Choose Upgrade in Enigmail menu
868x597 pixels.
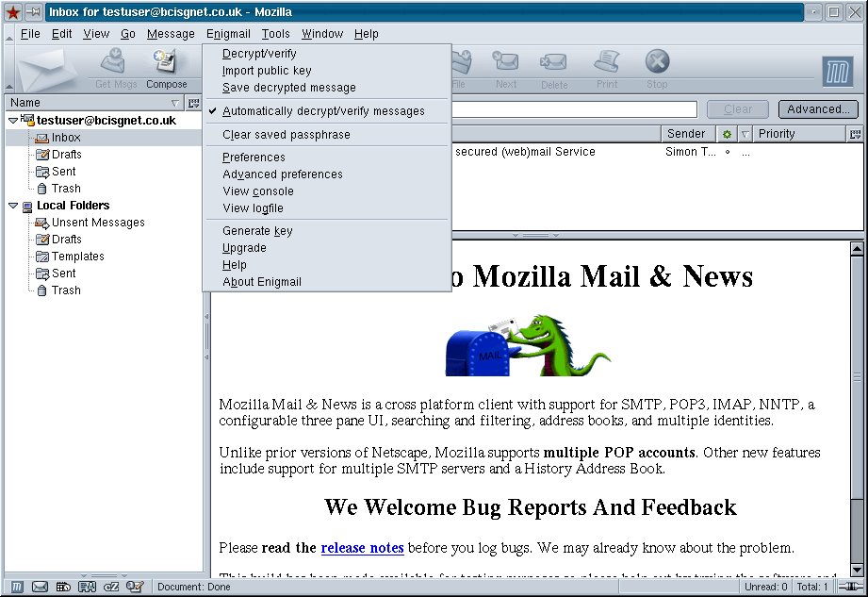tap(327, 248)
